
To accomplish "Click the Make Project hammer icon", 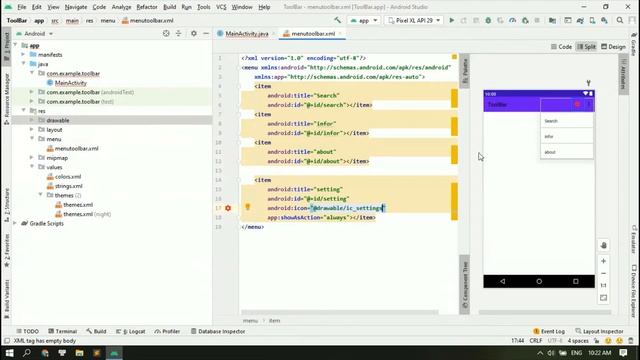I will tap(338, 20).
